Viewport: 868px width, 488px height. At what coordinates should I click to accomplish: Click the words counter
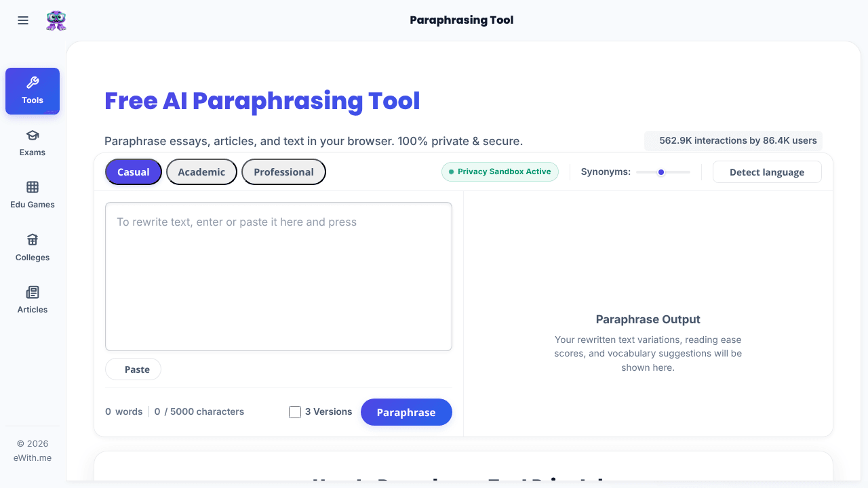tap(124, 411)
